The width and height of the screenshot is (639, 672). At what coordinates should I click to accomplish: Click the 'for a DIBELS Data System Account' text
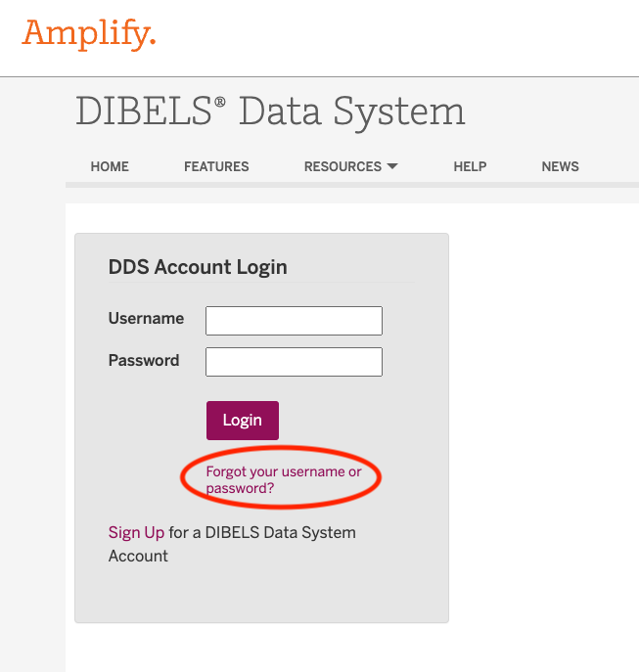pos(261,533)
